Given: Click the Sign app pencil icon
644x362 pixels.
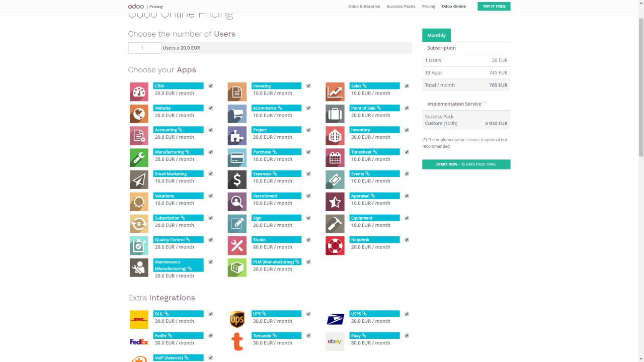Looking at the screenshot, I should [x=237, y=224].
